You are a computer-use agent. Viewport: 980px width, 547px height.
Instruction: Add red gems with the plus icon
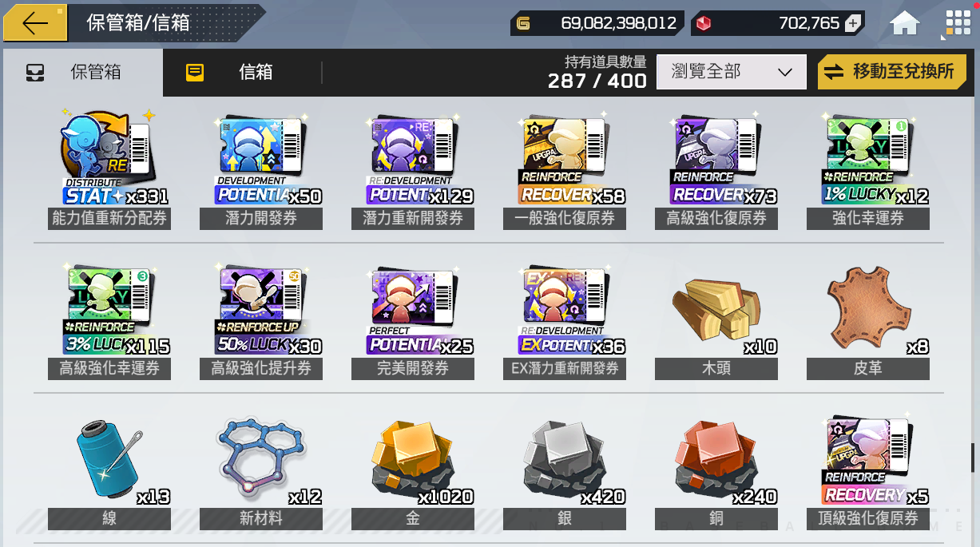[x=853, y=24]
